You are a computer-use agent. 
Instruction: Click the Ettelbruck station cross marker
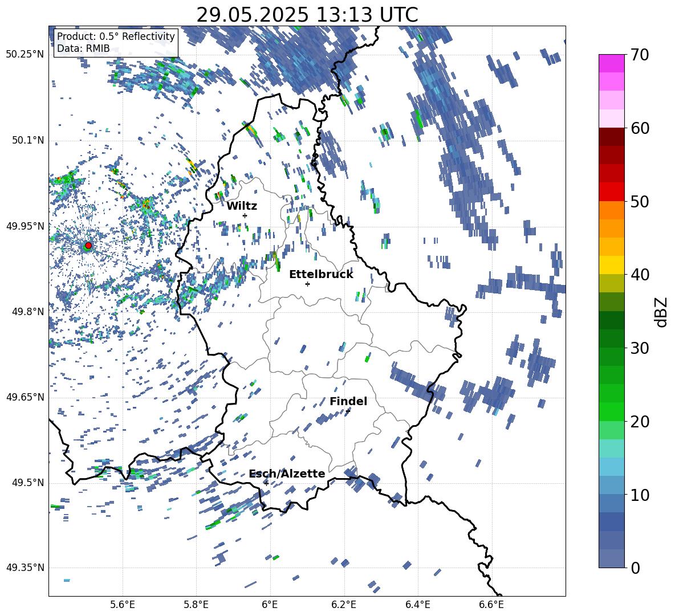(x=307, y=284)
